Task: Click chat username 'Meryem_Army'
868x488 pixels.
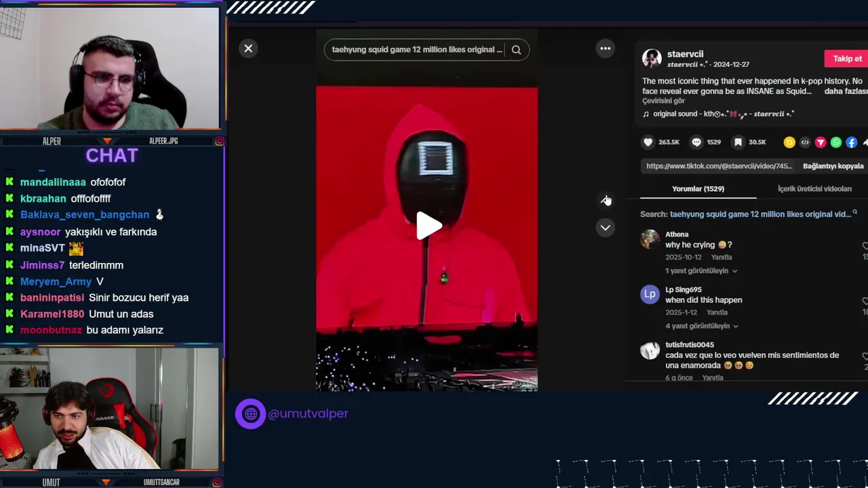Action: (56, 281)
